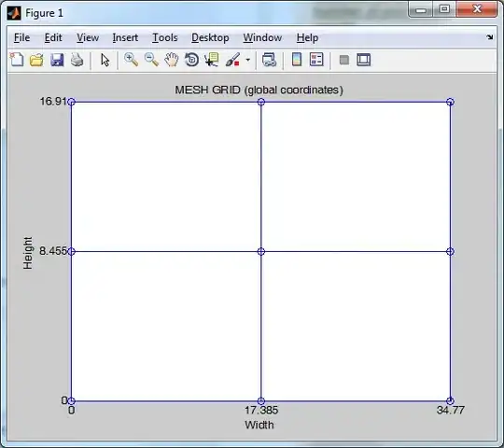Viewport: 504px width, 448px height.
Task: Click the top-right mesh node marker
Action: click(450, 102)
